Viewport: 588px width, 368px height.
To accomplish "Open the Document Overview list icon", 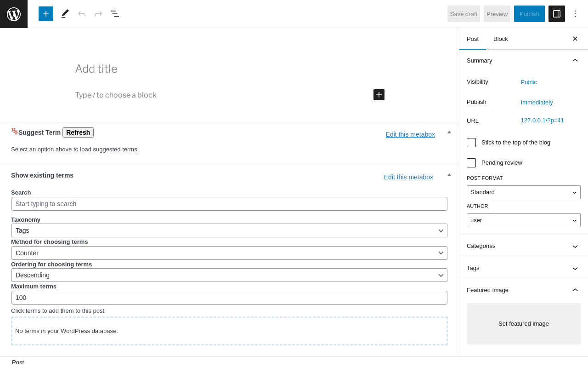I will point(115,14).
